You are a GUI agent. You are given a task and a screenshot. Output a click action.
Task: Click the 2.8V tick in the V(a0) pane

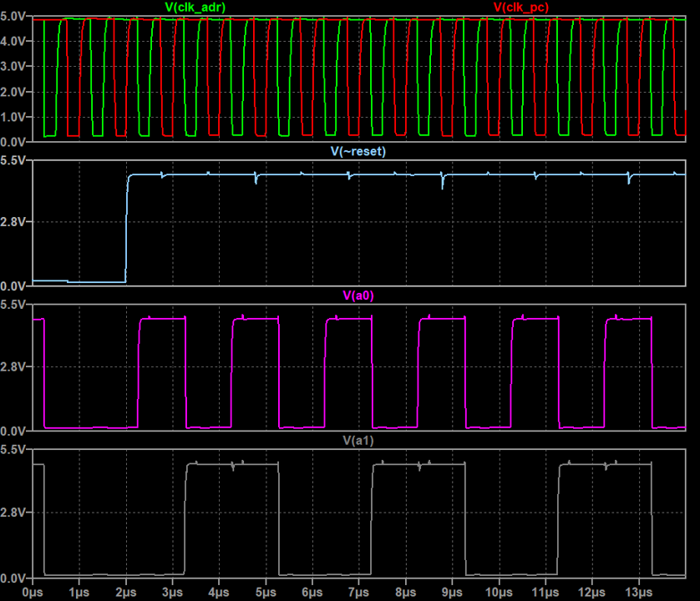coord(14,367)
